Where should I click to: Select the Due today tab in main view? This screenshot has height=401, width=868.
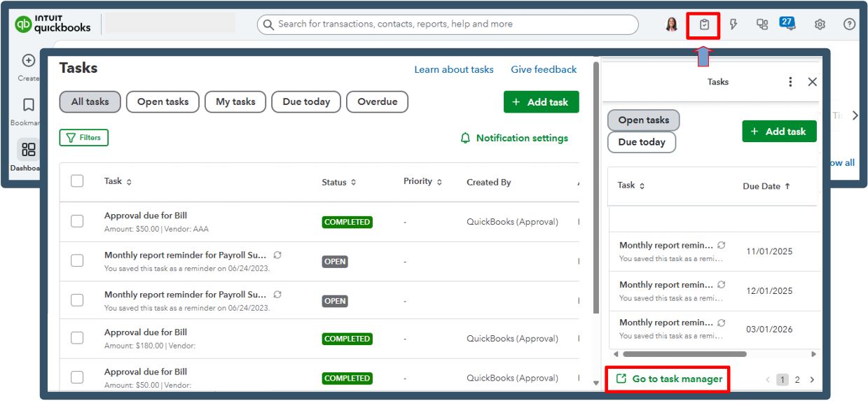tap(306, 101)
